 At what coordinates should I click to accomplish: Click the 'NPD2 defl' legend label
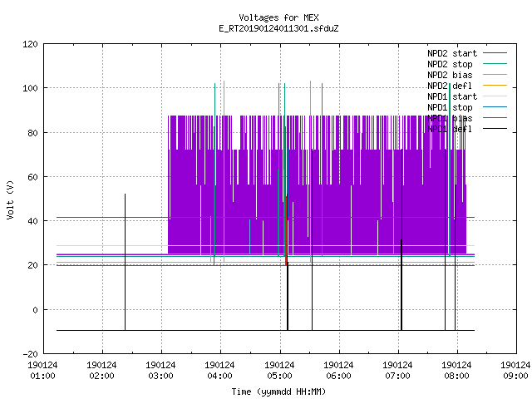pos(450,86)
